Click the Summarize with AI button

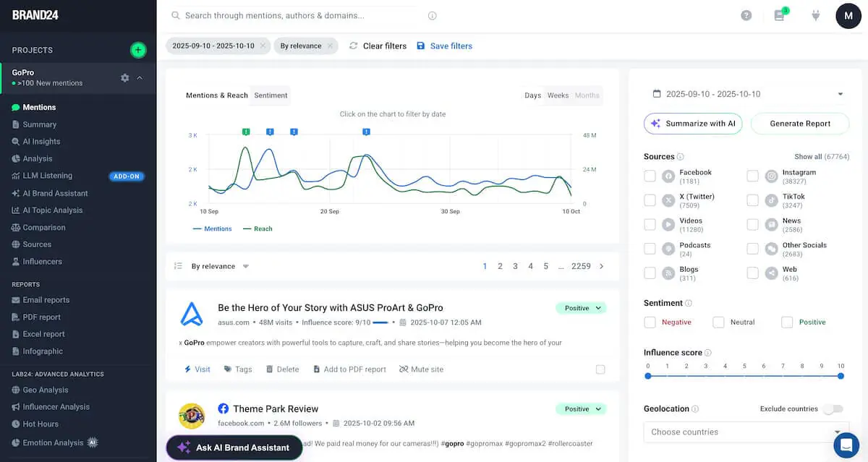[692, 123]
